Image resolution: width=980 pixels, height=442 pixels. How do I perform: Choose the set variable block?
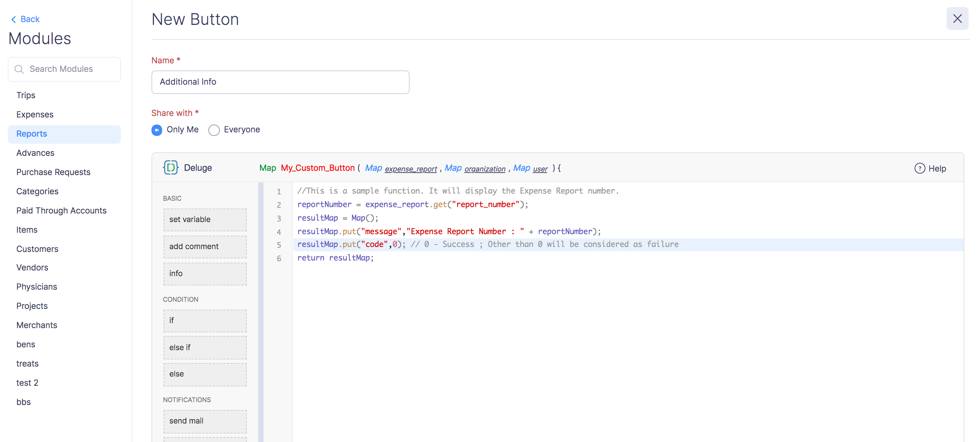point(205,219)
